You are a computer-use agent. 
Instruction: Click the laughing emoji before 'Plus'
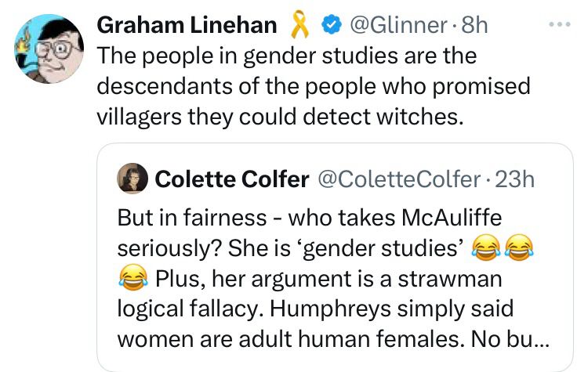coord(132,278)
